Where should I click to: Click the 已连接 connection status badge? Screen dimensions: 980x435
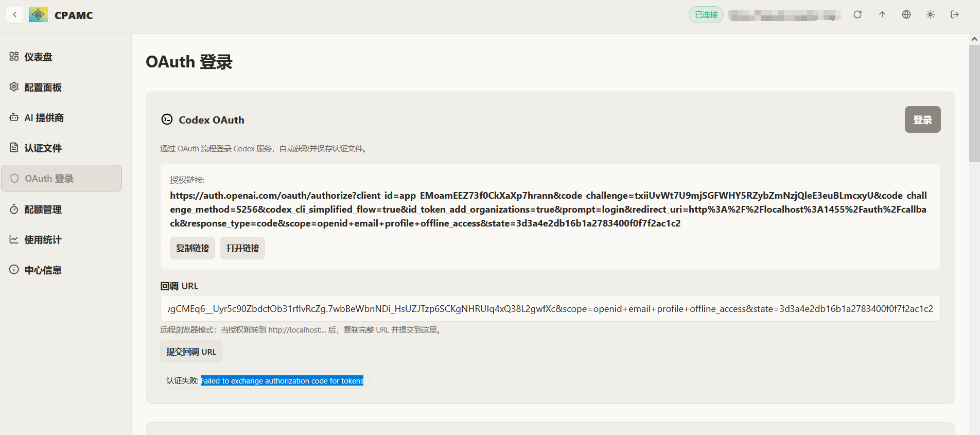tap(706, 14)
